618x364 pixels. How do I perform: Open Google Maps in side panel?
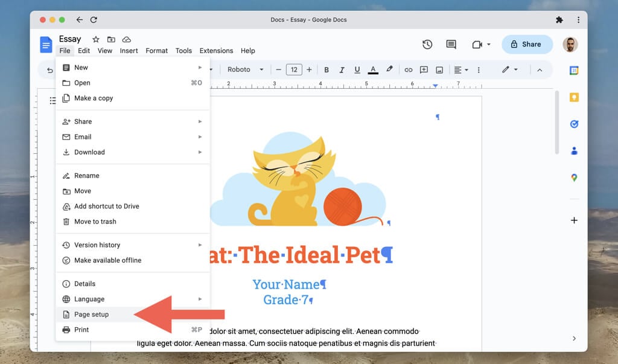(574, 177)
